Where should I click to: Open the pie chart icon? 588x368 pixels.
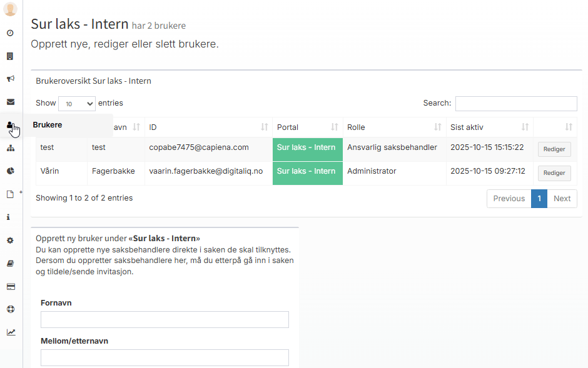[10, 171]
